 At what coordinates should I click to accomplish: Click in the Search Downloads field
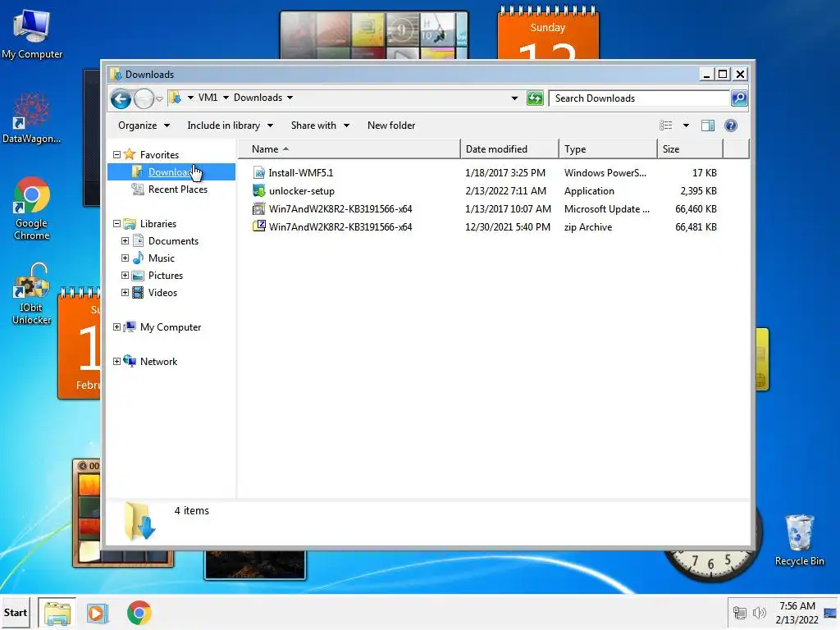point(640,98)
